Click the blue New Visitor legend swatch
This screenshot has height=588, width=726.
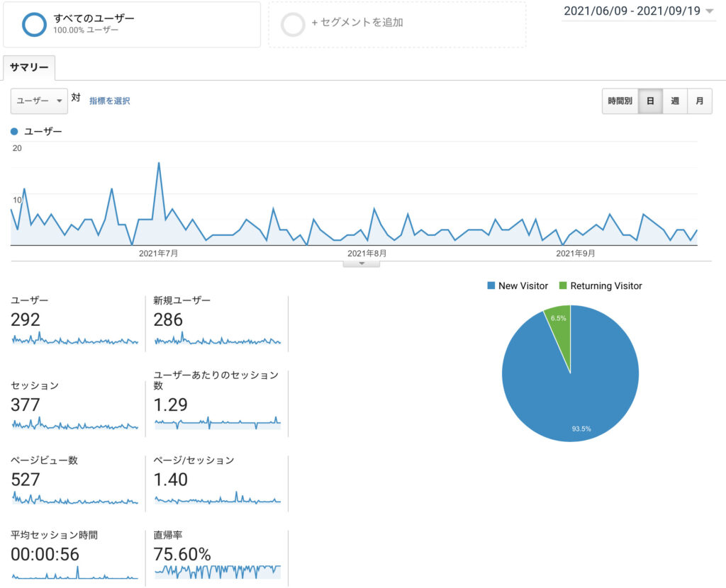click(491, 285)
